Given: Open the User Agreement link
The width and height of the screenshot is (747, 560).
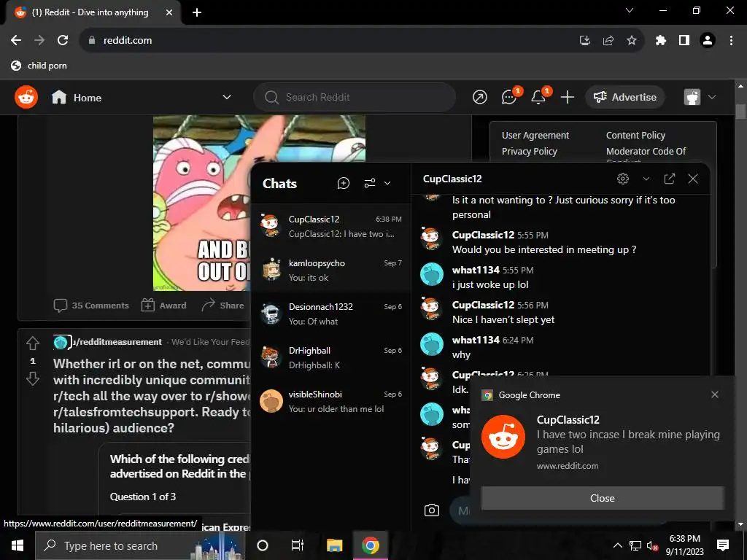Looking at the screenshot, I should click(x=535, y=135).
